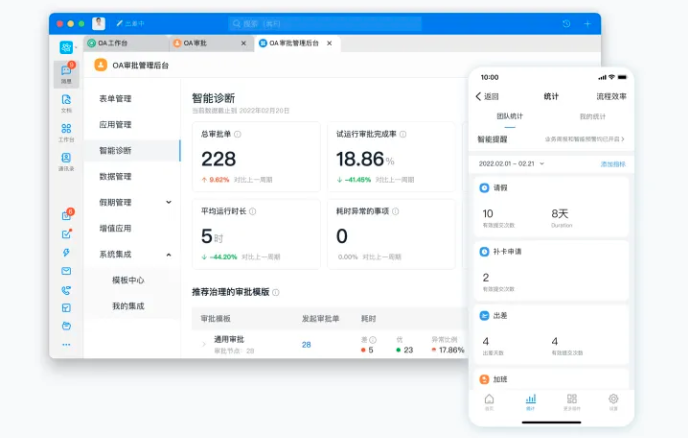Tap the 统计 chart icon in phone bottom bar

530,401
